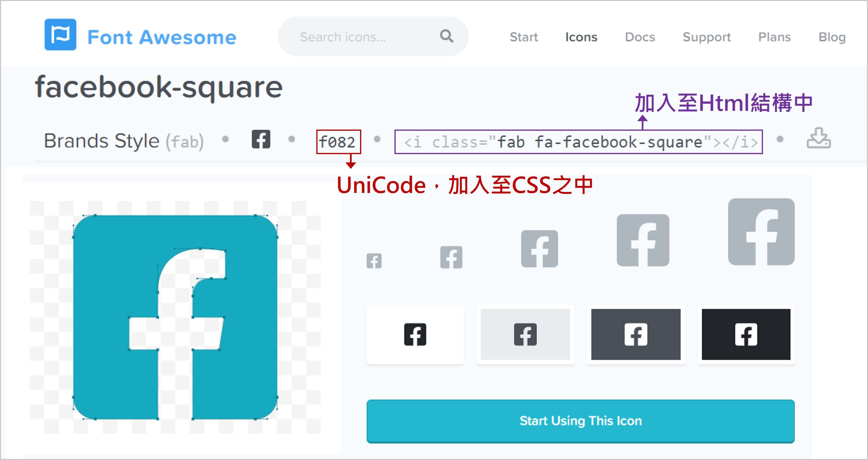This screenshot has height=460, width=868.
Task: Click the download SVG icon
Action: 819,138
